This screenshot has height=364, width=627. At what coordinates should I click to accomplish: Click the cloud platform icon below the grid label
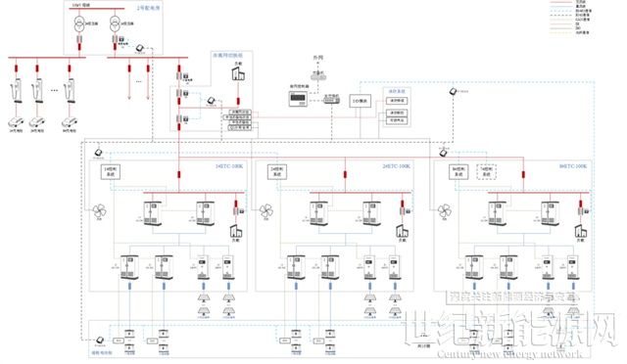click(317, 74)
